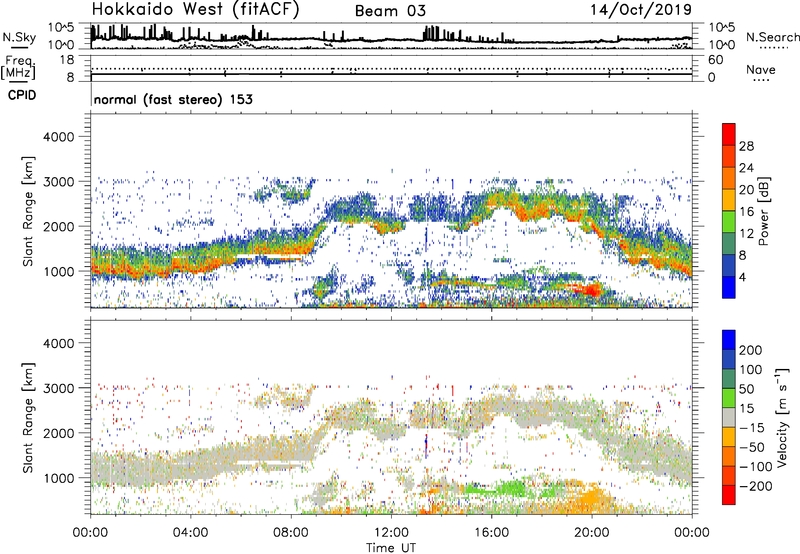Click the orange velocity patch near 20:00
The width and height of the screenshot is (800, 554).
click(x=589, y=496)
